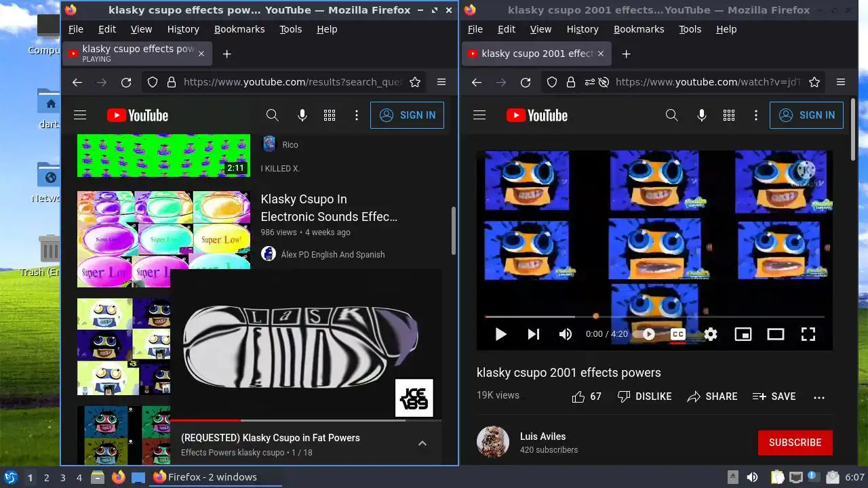868x488 pixels.
Task: Open video settings gear in player
Action: coord(711,334)
